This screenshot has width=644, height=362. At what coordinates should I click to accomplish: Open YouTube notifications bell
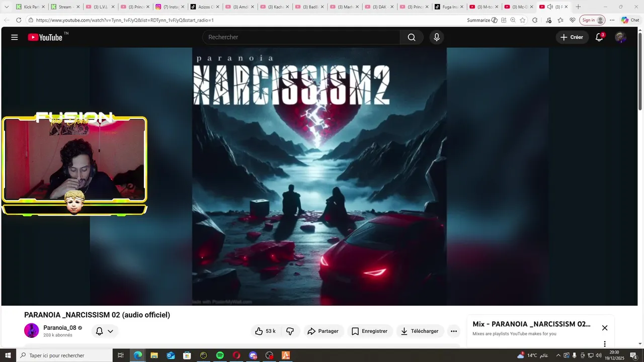[x=599, y=37]
